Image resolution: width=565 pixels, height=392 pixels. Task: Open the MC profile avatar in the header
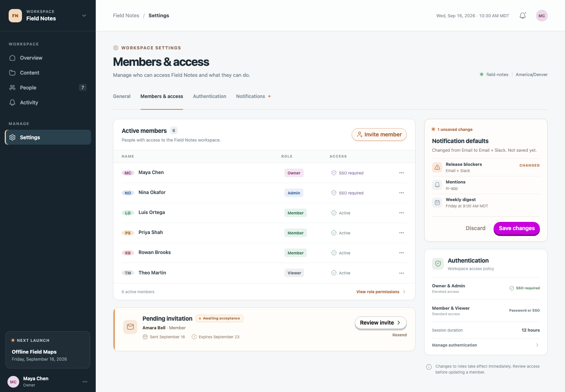point(542,16)
